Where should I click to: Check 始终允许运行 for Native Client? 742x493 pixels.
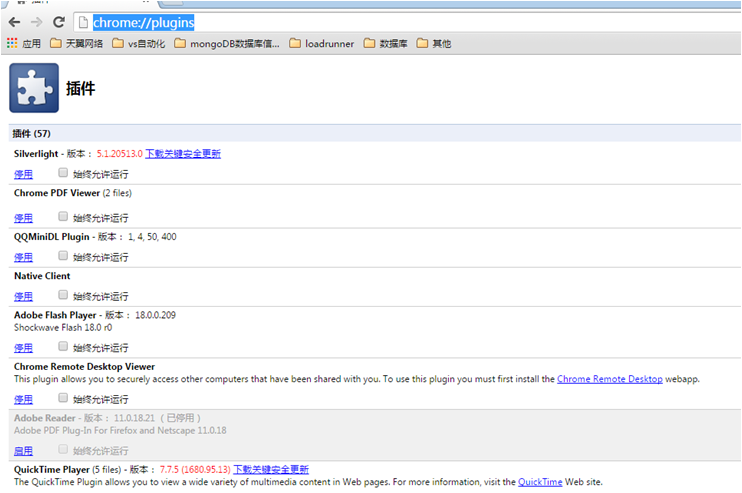tap(63, 295)
